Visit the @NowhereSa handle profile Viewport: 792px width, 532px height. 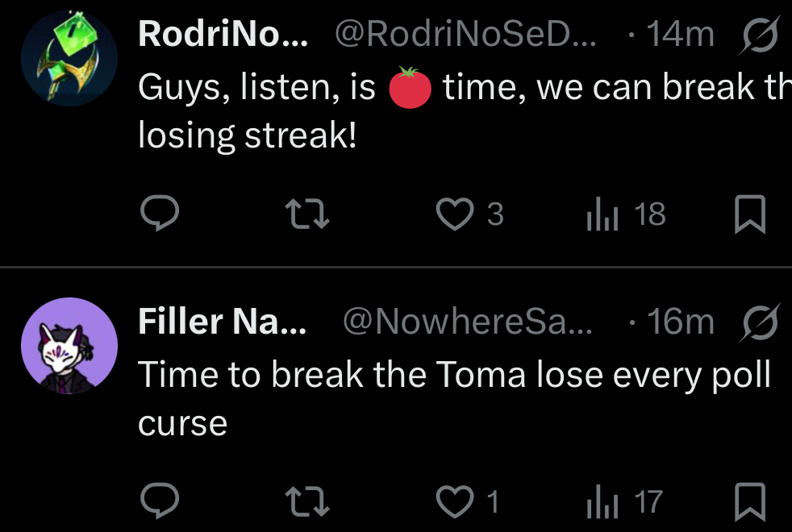tap(468, 322)
